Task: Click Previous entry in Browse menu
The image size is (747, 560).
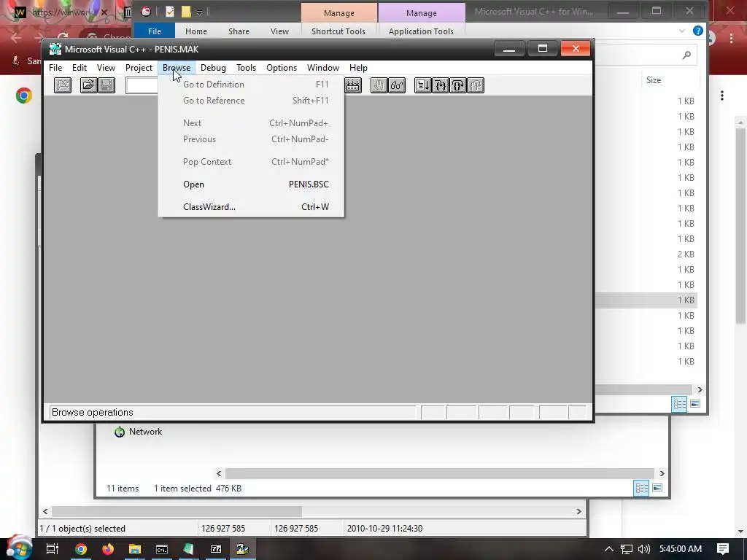Action: (x=251, y=139)
